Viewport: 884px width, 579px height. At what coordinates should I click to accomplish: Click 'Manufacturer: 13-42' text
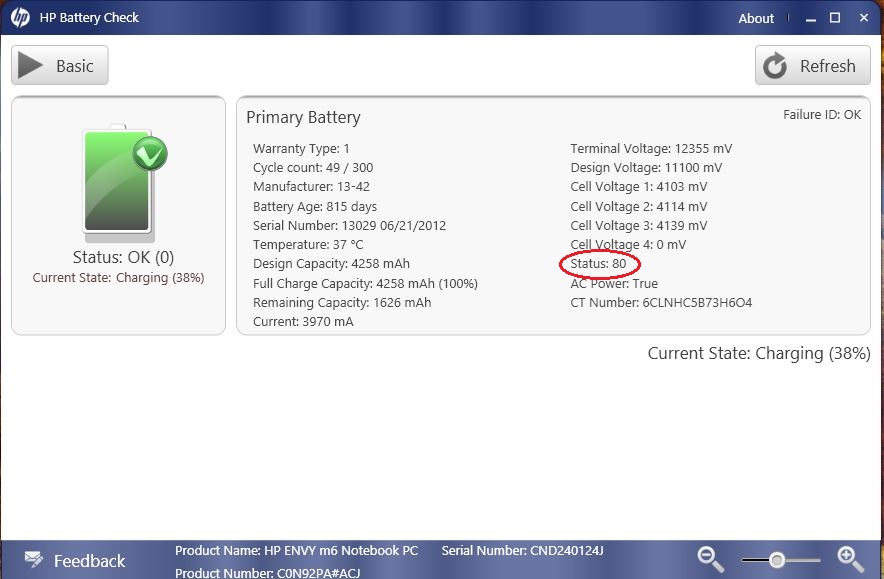311,187
